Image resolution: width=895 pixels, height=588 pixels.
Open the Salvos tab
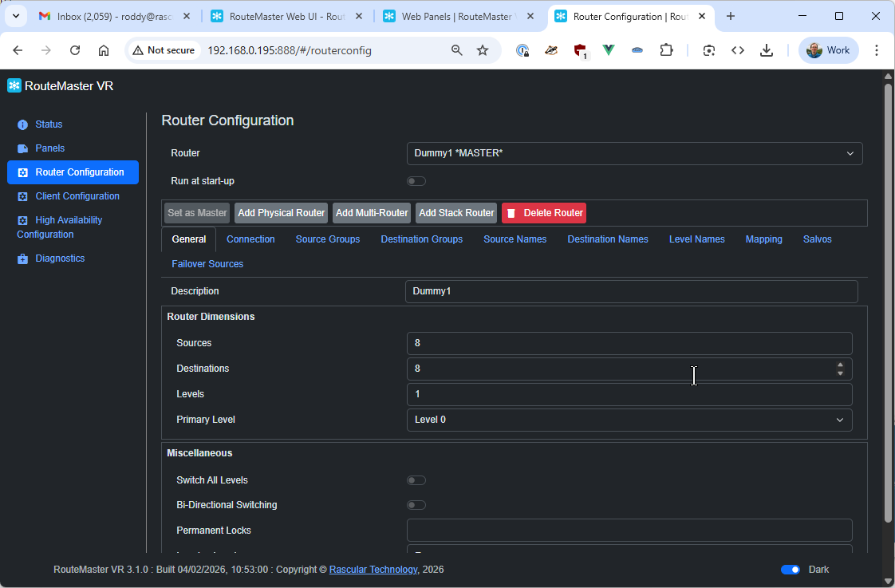coord(818,239)
